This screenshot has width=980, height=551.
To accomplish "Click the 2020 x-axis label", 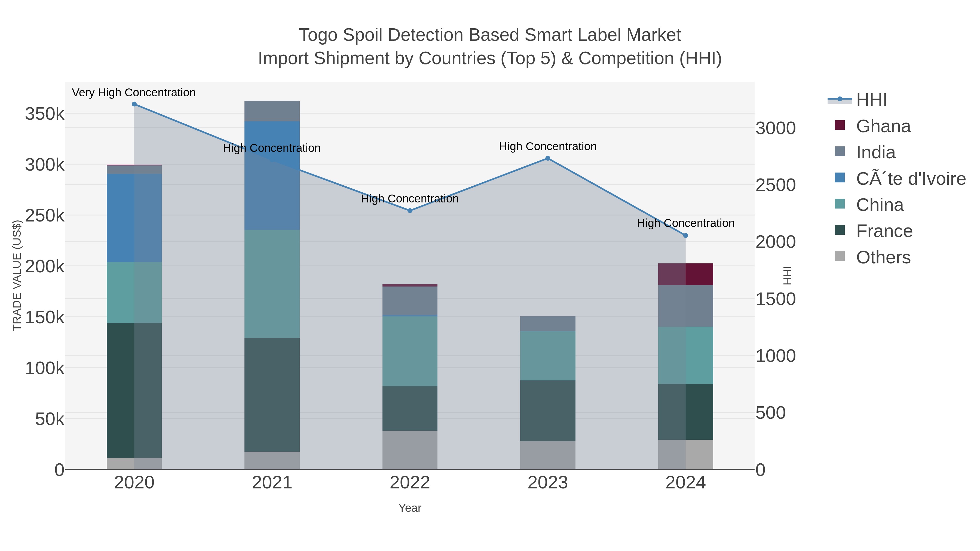I will pyautogui.click(x=134, y=483).
